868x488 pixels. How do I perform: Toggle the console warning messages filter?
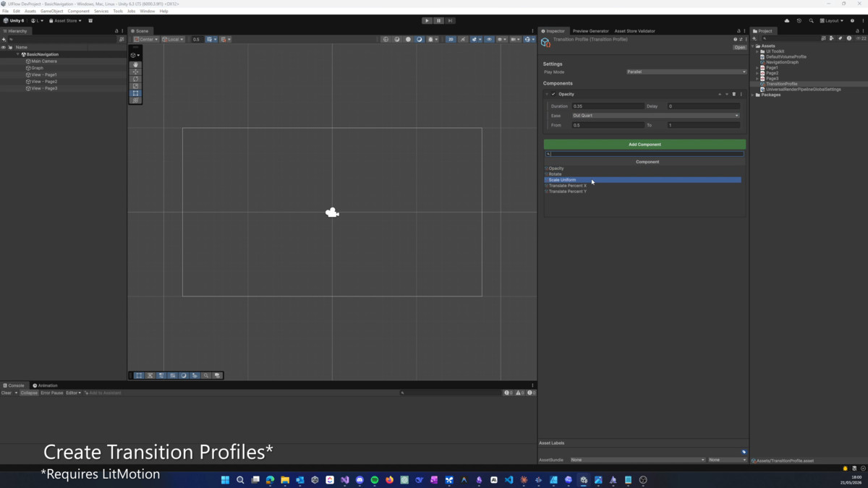point(520,393)
